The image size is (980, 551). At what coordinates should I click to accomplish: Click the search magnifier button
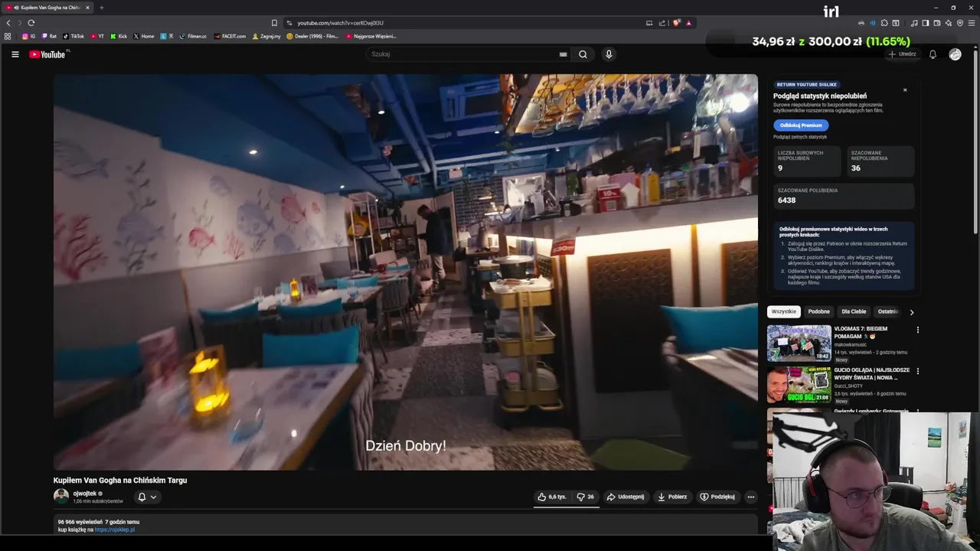pos(583,54)
